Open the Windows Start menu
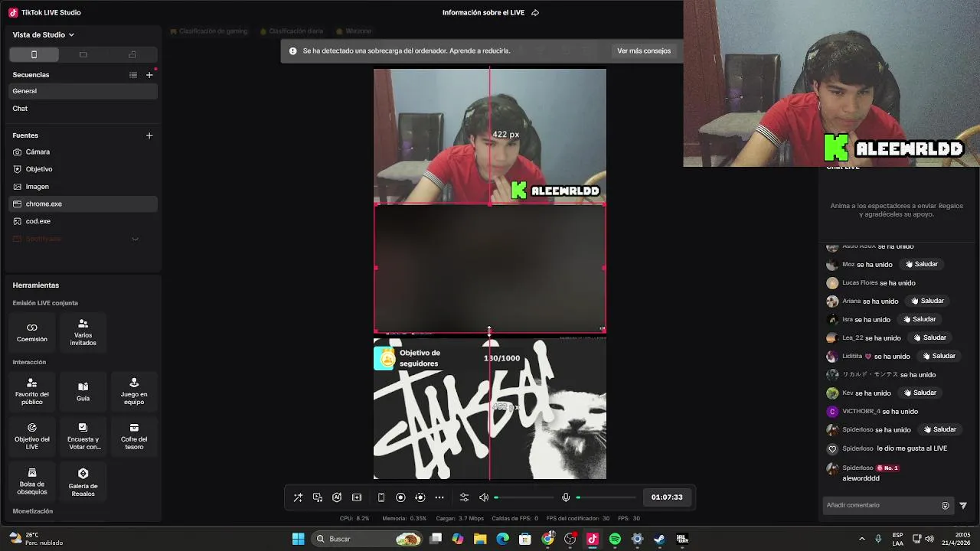The height and width of the screenshot is (551, 980). (x=298, y=539)
